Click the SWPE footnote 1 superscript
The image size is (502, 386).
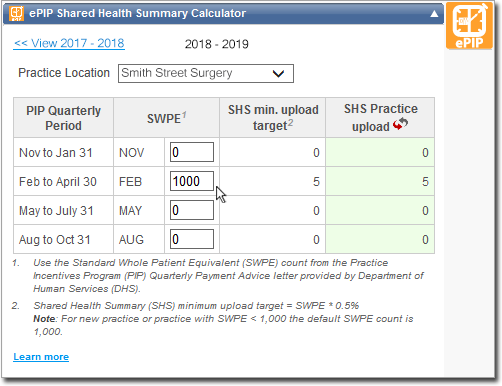click(x=184, y=115)
